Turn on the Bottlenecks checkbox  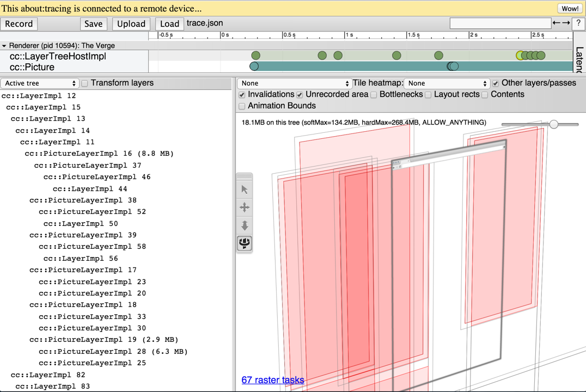point(374,95)
